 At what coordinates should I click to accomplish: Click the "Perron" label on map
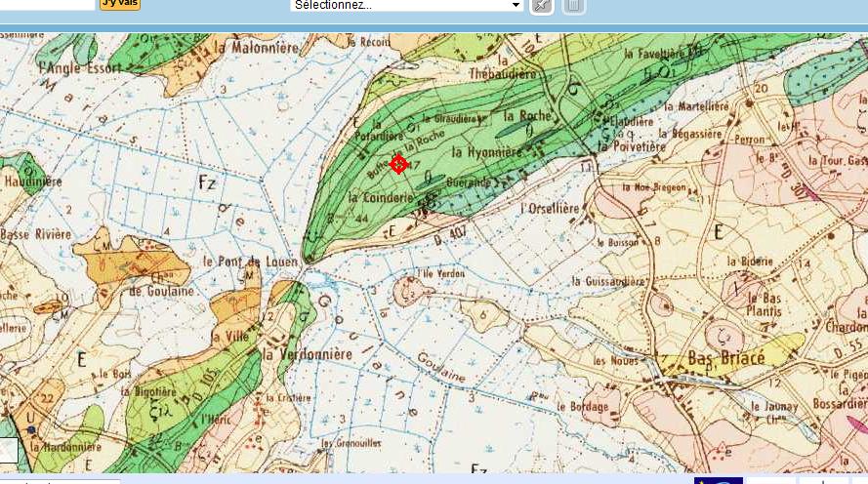pos(750,140)
